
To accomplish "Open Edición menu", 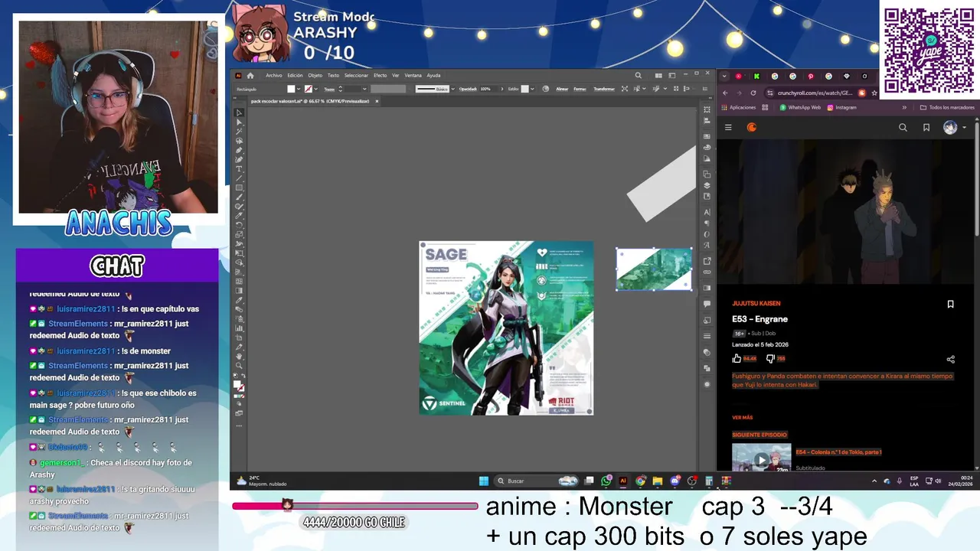I will coord(295,75).
